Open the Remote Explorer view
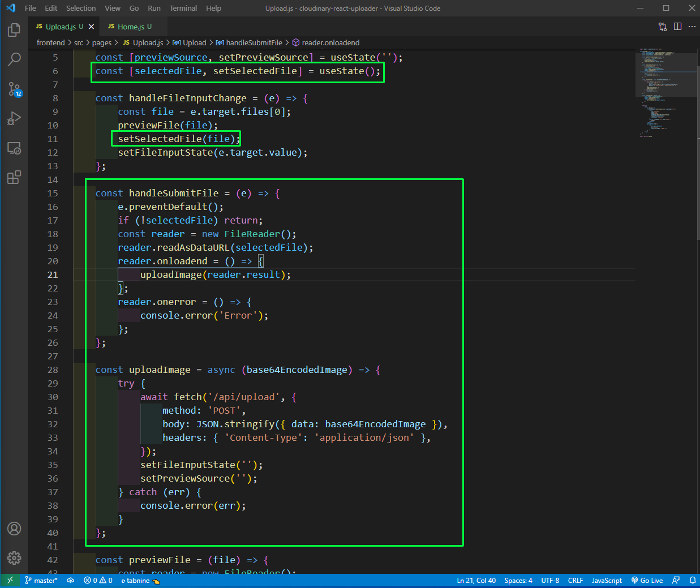This screenshot has height=588, width=700. [x=14, y=148]
